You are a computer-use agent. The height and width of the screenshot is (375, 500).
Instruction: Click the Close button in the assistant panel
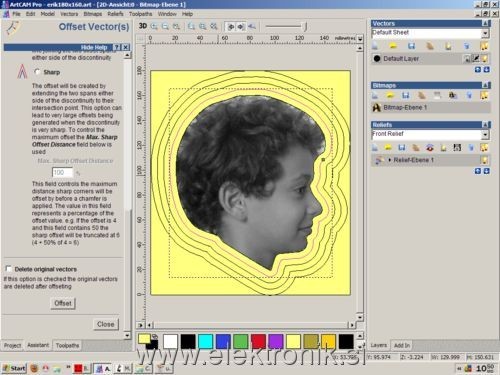(x=105, y=324)
